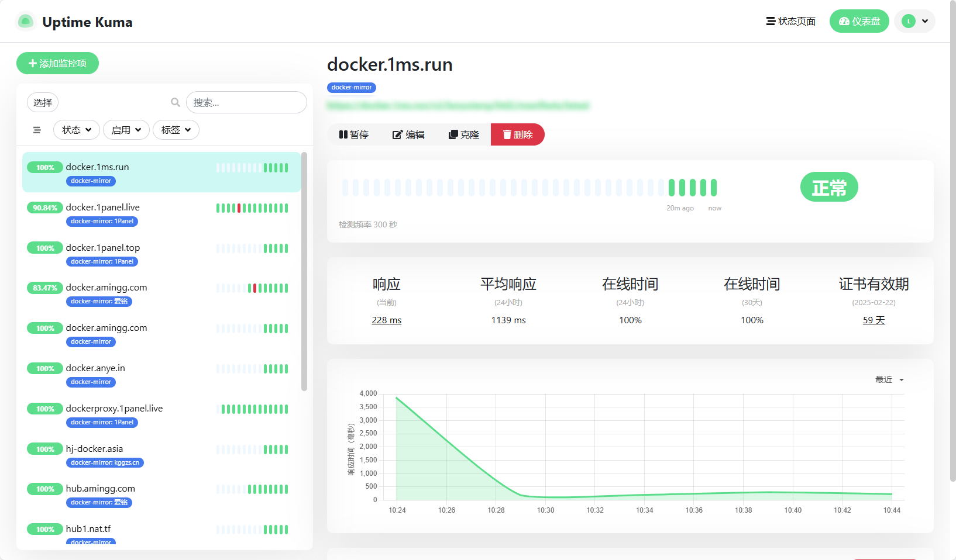
Task: Open the 启用 active filter dropdown
Action: tap(126, 130)
